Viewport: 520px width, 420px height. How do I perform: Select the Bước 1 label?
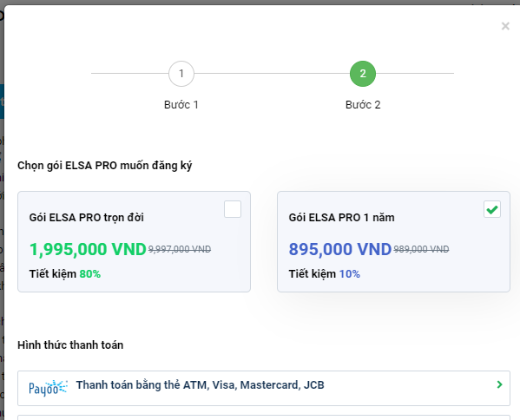pyautogui.click(x=181, y=105)
